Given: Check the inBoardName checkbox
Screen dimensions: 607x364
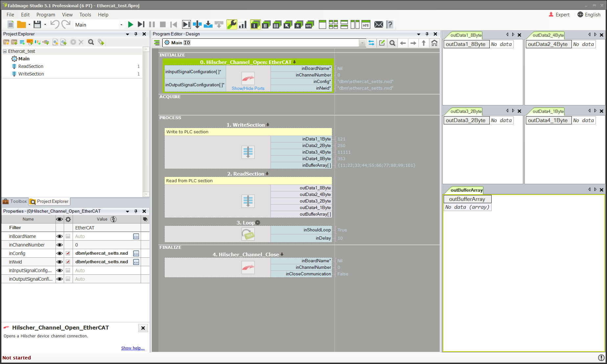Looking at the screenshot, I should coord(68,236).
